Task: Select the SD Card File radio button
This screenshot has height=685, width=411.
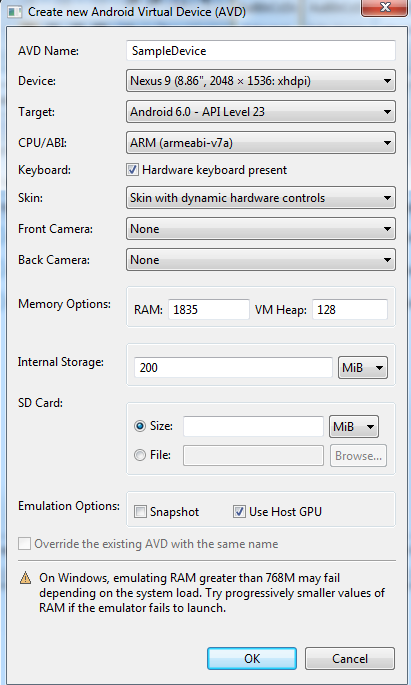Action: tap(140, 455)
